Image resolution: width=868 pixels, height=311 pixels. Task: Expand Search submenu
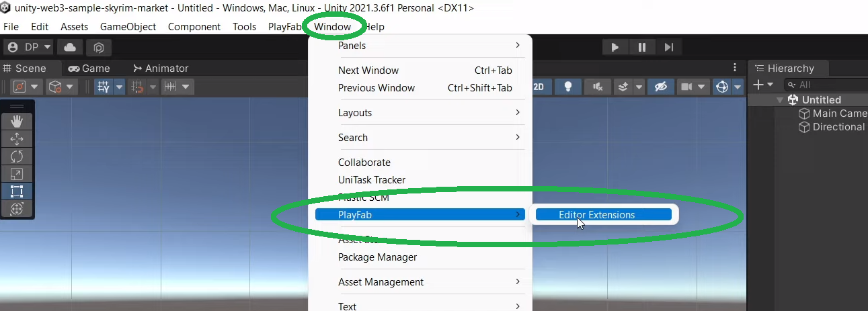420,138
